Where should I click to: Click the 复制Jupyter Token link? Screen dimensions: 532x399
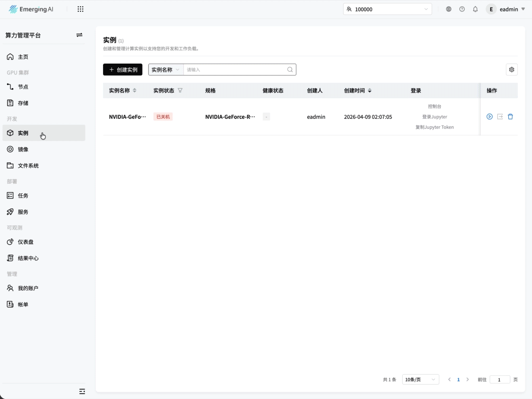coord(435,127)
